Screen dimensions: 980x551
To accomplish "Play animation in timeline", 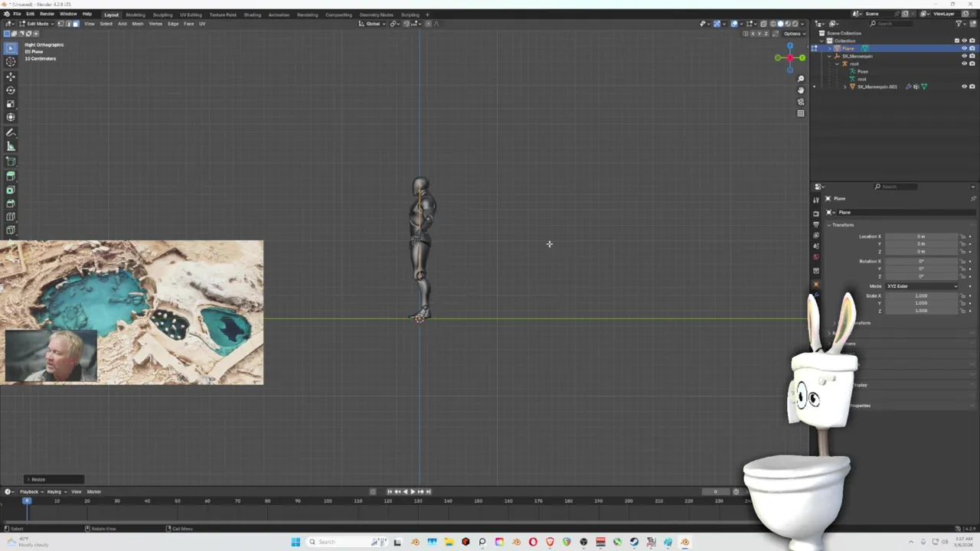I will click(413, 491).
